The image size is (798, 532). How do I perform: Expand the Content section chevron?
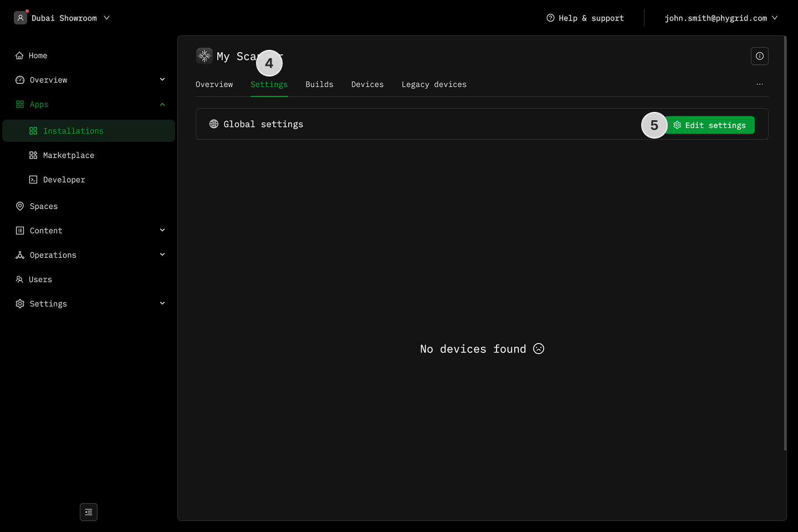[162, 230]
